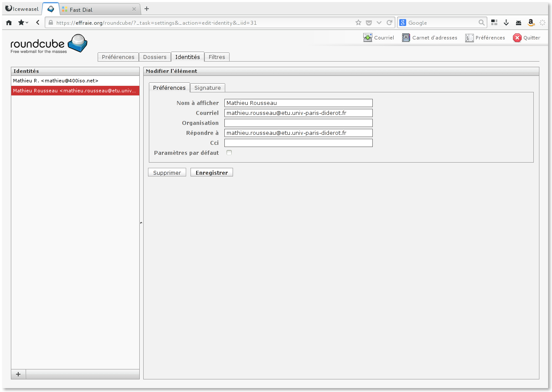Click the Quitter logout icon
The height and width of the screenshot is (392, 552).
click(517, 38)
